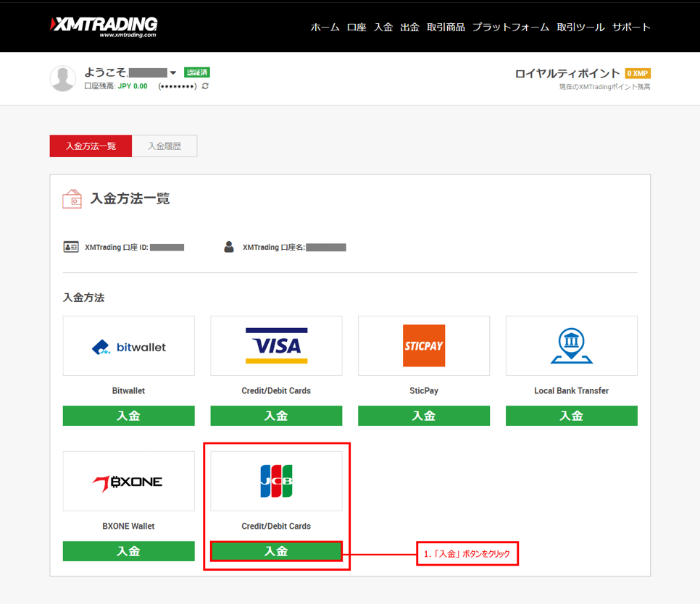Open サポート in the top navigation

pyautogui.click(x=631, y=28)
